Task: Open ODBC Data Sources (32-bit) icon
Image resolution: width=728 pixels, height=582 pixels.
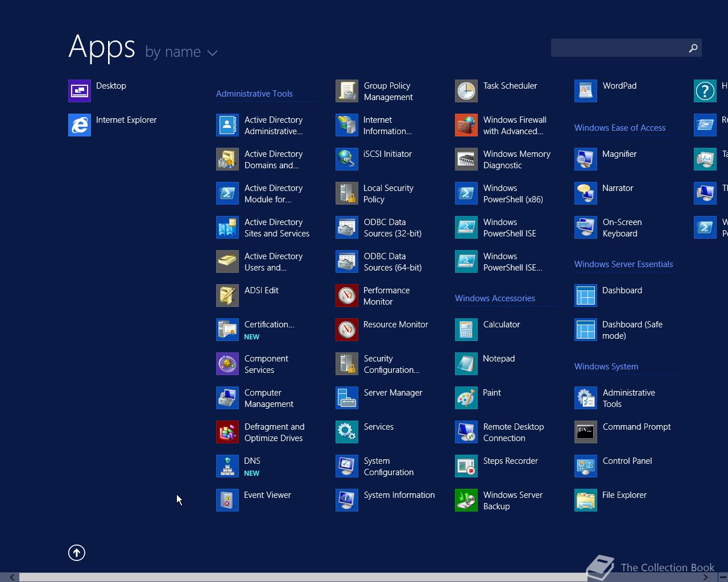Action: [347, 227]
